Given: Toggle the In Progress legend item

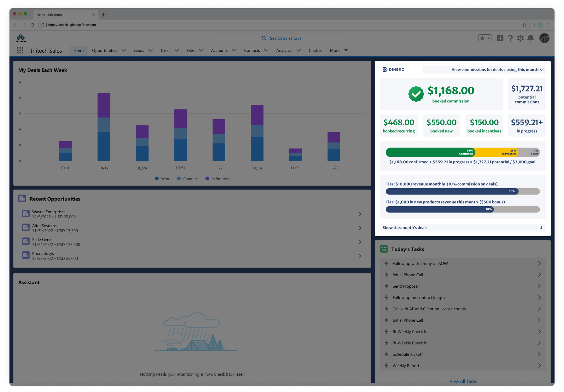Looking at the screenshot, I should click(218, 179).
